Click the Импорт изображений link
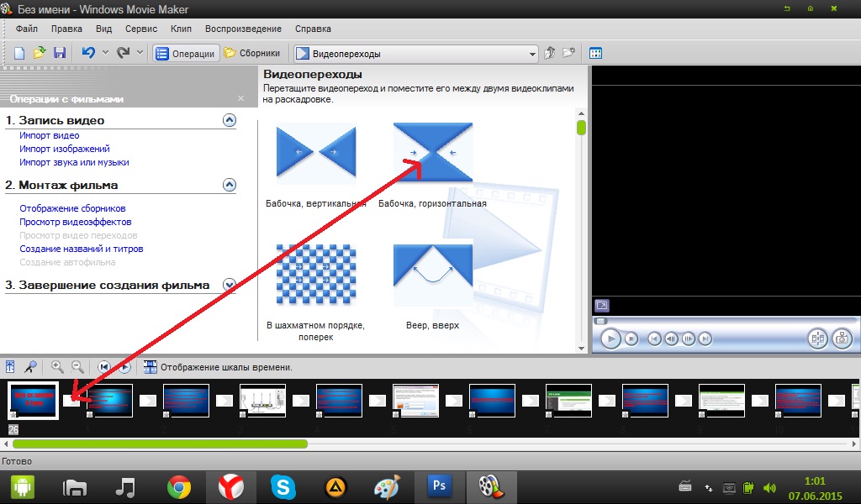 tap(64, 149)
